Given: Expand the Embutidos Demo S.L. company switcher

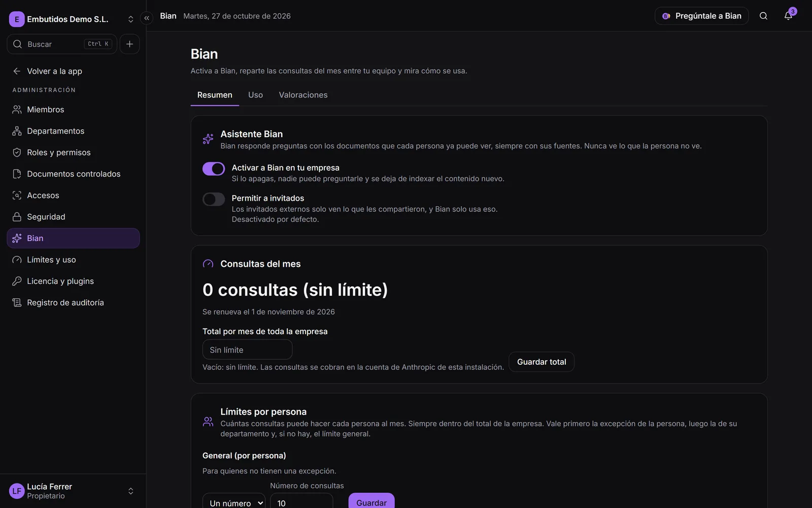Looking at the screenshot, I should pyautogui.click(x=72, y=19).
